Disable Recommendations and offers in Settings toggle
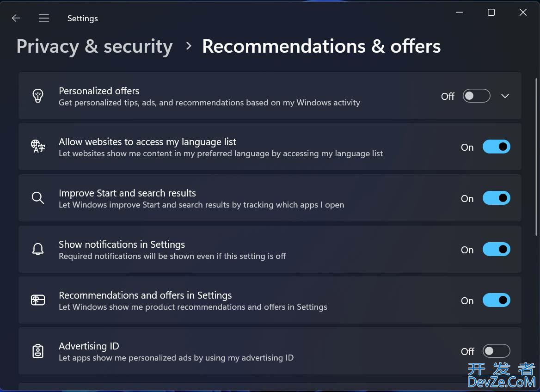The width and height of the screenshot is (540, 392). (496, 300)
